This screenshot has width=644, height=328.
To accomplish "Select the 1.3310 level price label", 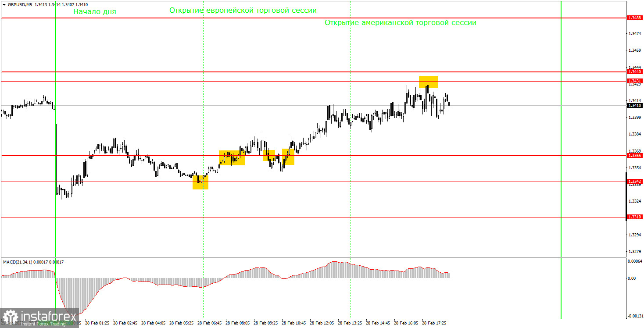I will (x=635, y=217).
